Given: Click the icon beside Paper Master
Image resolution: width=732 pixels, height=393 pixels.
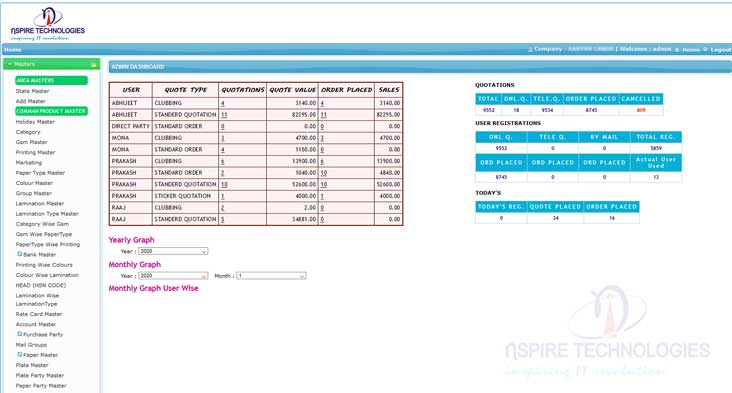Looking at the screenshot, I should pyautogui.click(x=20, y=355).
